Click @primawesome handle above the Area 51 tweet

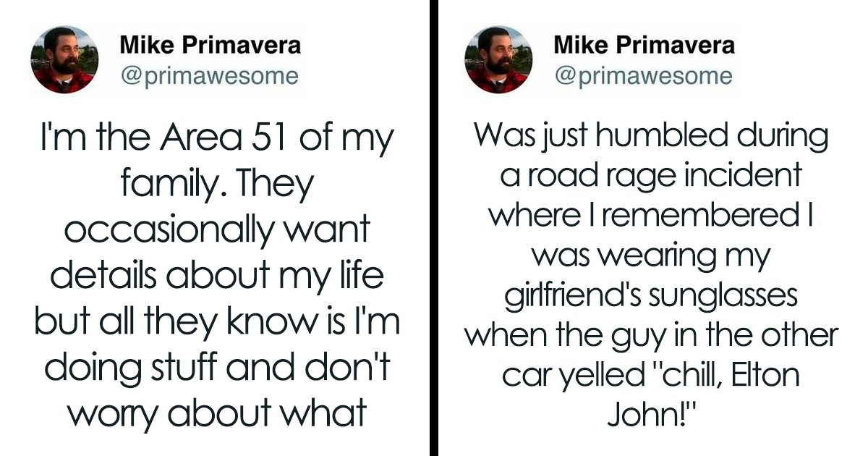[209, 76]
